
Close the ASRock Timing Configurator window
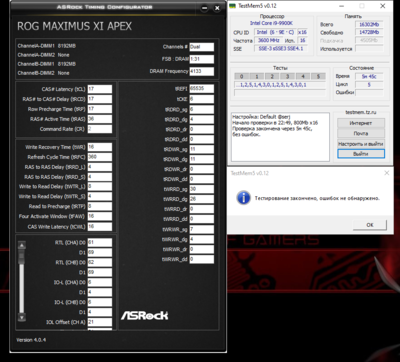tap(217, 8)
